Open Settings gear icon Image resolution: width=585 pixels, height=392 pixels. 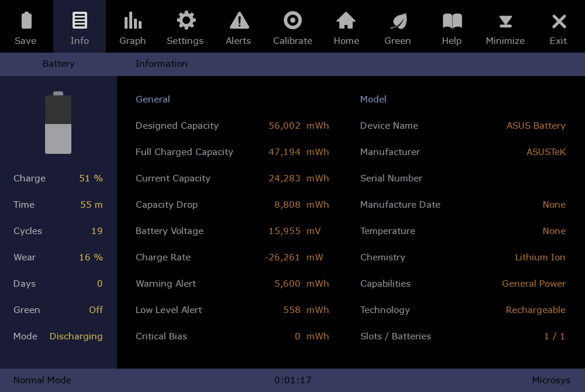[x=185, y=22]
